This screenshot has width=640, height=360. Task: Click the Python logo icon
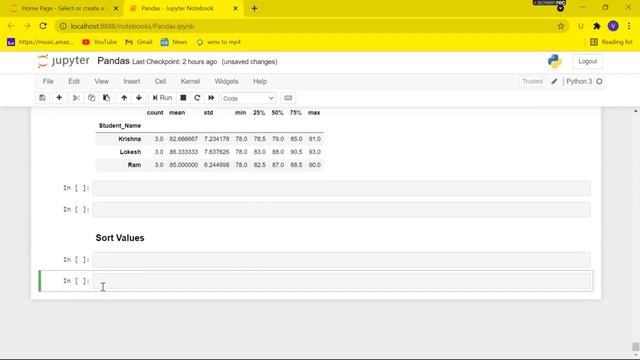tap(555, 61)
